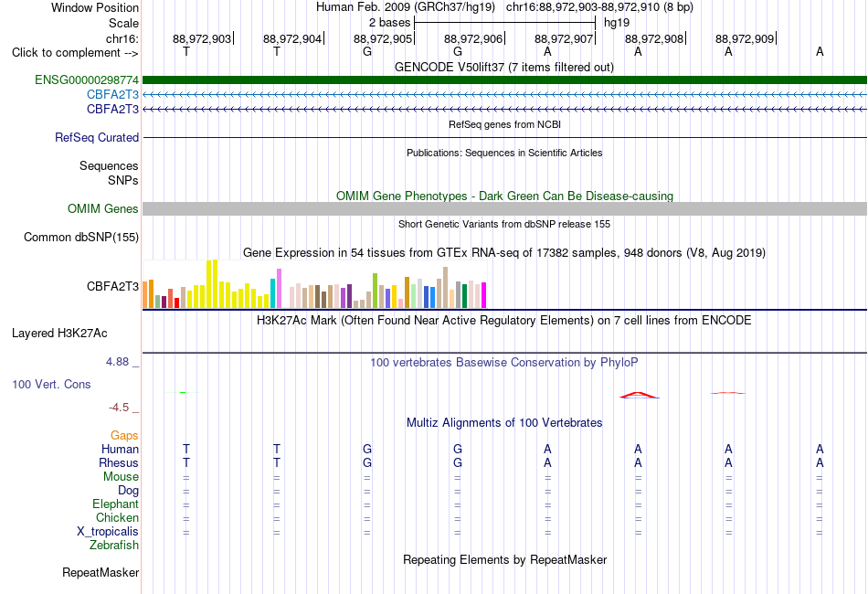The width and height of the screenshot is (868, 594).
Task: Click the 88,972,907 position label
Action: [x=564, y=38]
